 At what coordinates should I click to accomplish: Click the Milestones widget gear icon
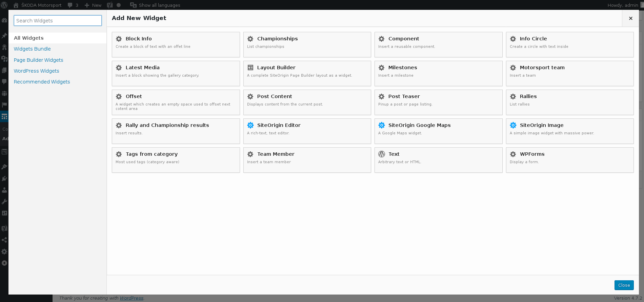click(382, 68)
